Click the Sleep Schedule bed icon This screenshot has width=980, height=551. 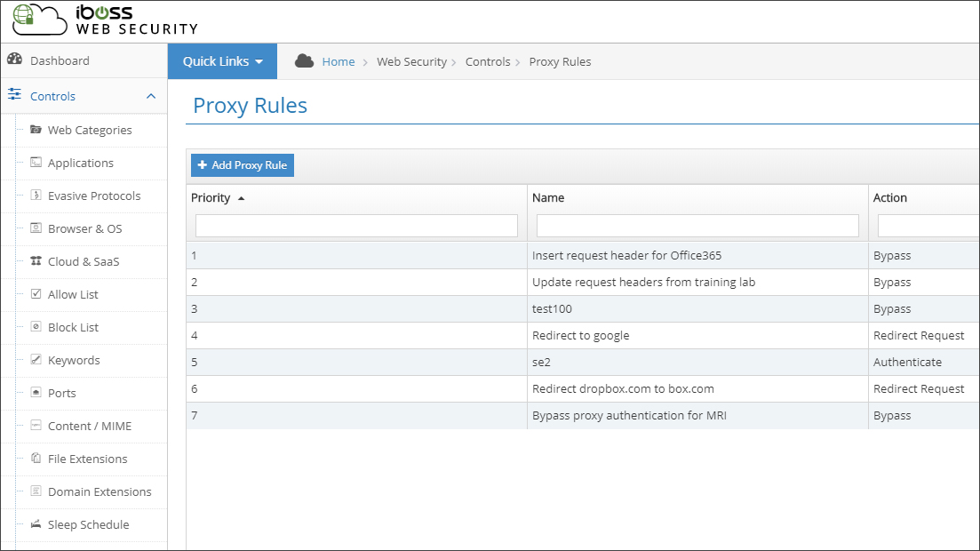(36, 523)
